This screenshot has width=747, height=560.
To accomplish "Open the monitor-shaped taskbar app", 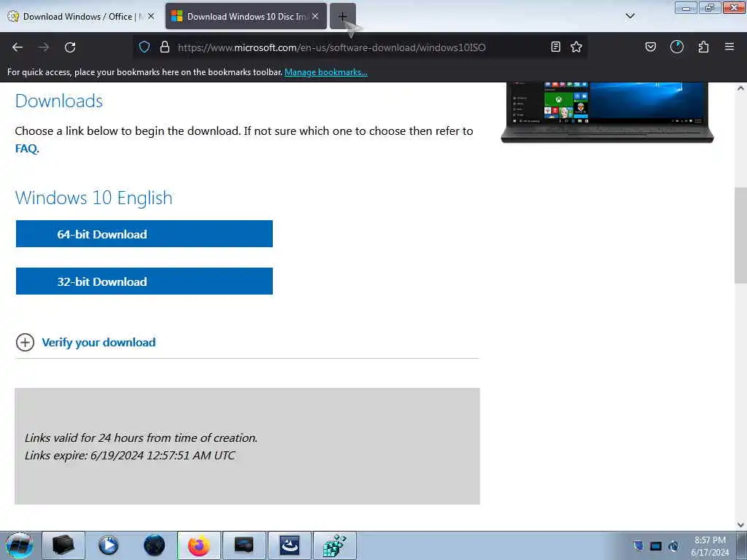I will (x=244, y=545).
